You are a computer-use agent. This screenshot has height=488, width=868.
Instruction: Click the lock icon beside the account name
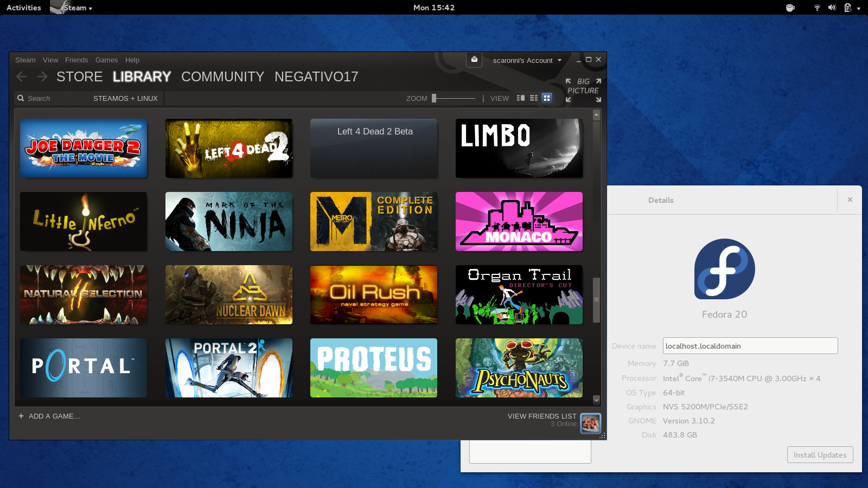click(x=474, y=60)
